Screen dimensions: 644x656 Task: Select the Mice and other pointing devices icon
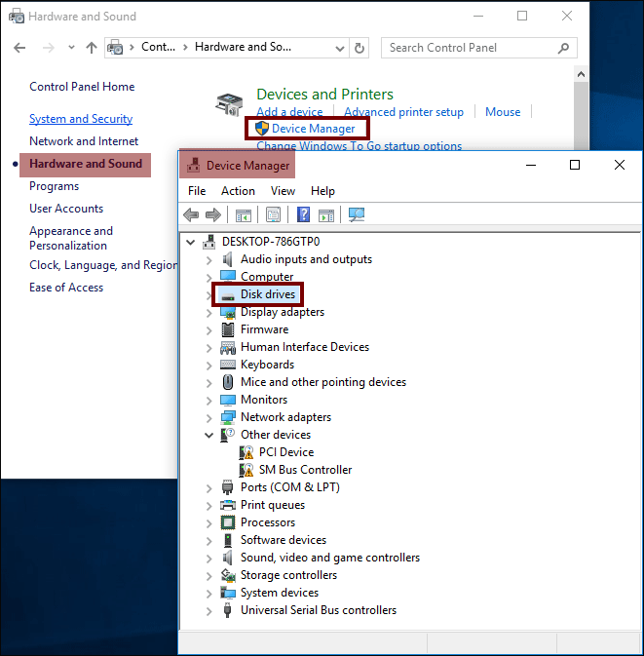228,382
